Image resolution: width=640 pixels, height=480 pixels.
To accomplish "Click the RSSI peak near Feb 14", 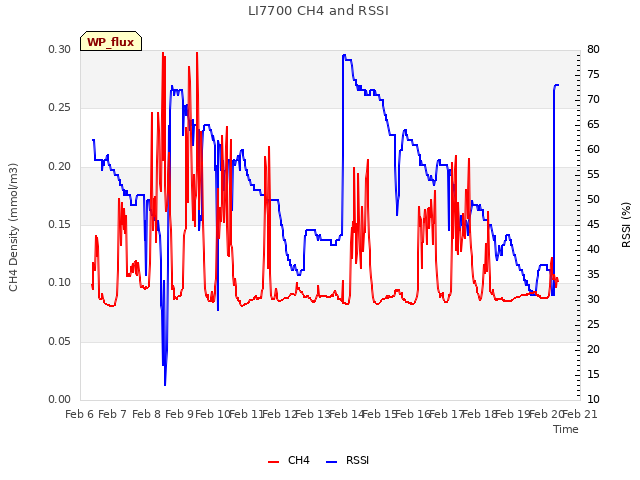I will (344, 55).
